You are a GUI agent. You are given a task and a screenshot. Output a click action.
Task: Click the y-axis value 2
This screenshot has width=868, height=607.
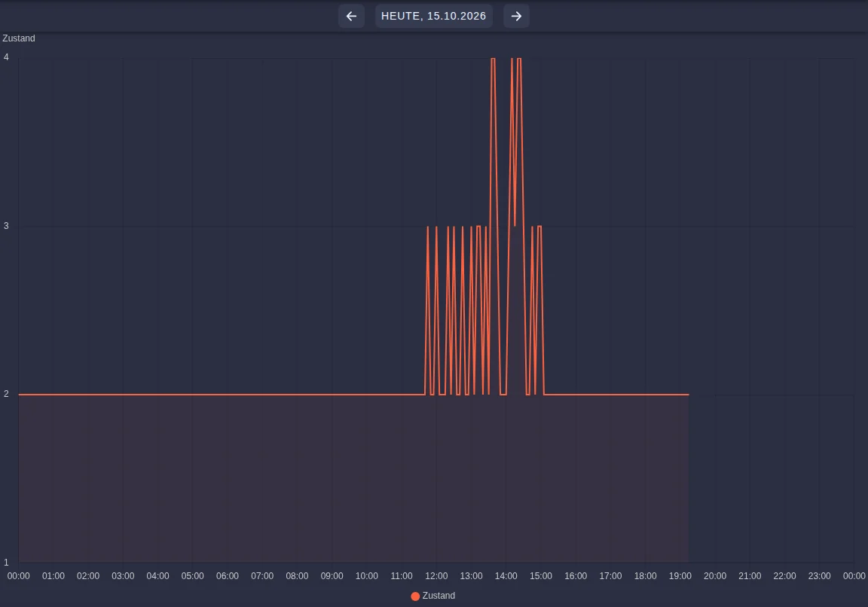[6, 394]
